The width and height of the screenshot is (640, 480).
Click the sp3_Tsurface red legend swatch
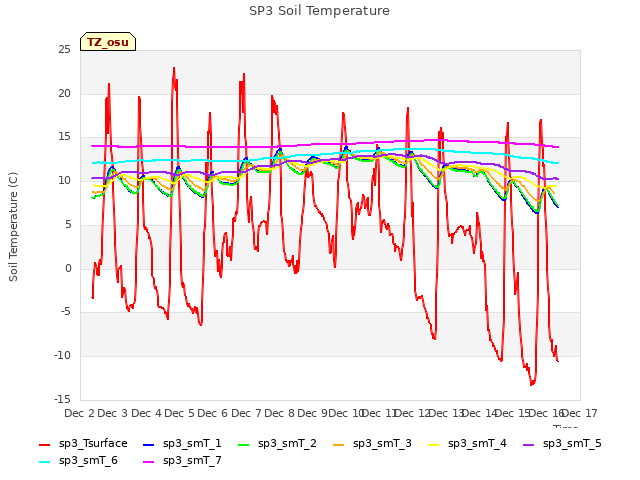click(x=44, y=444)
